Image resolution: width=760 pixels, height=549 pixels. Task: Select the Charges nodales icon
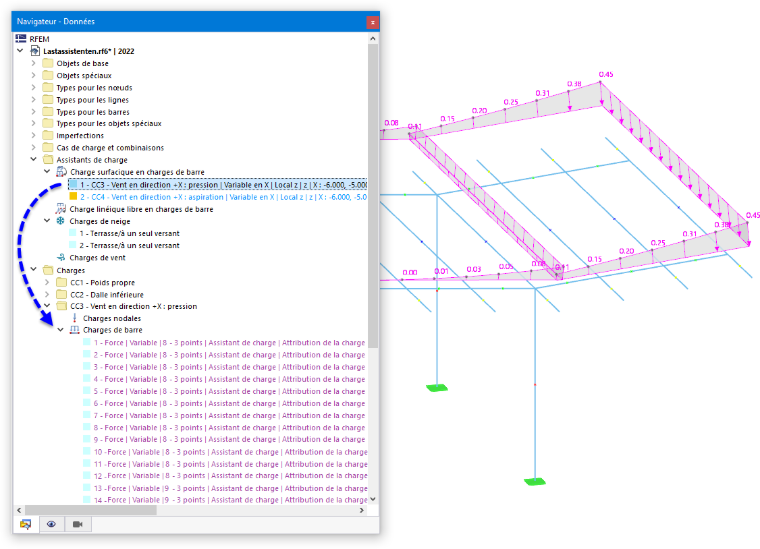tap(75, 318)
